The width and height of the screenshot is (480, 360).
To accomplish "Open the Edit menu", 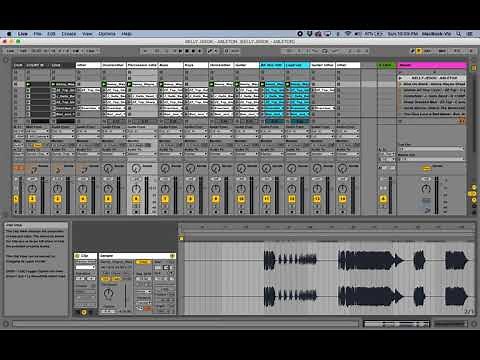I will pyautogui.click(x=51, y=34).
